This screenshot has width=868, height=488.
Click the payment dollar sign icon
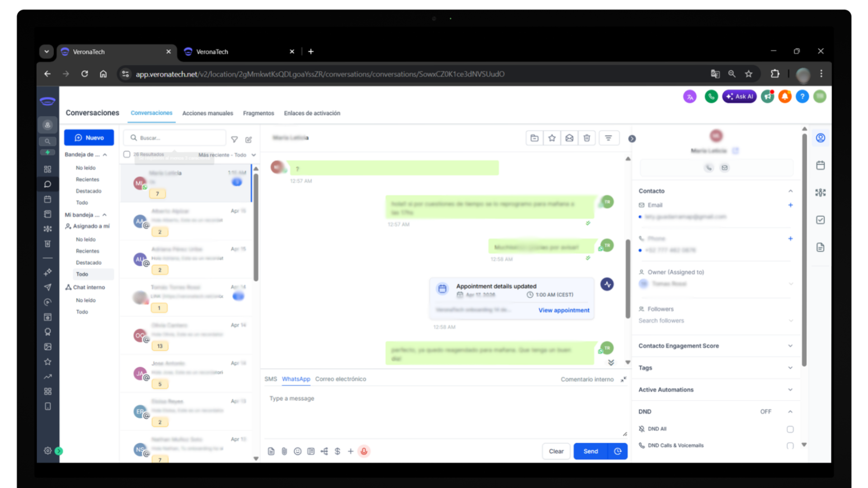pyautogui.click(x=337, y=451)
